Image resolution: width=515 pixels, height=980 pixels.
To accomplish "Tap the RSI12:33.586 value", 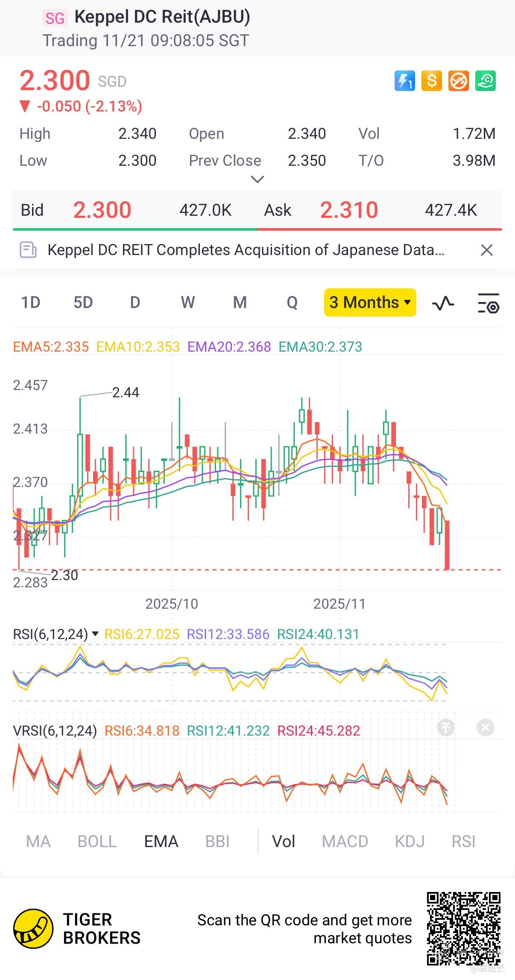I will [x=228, y=634].
